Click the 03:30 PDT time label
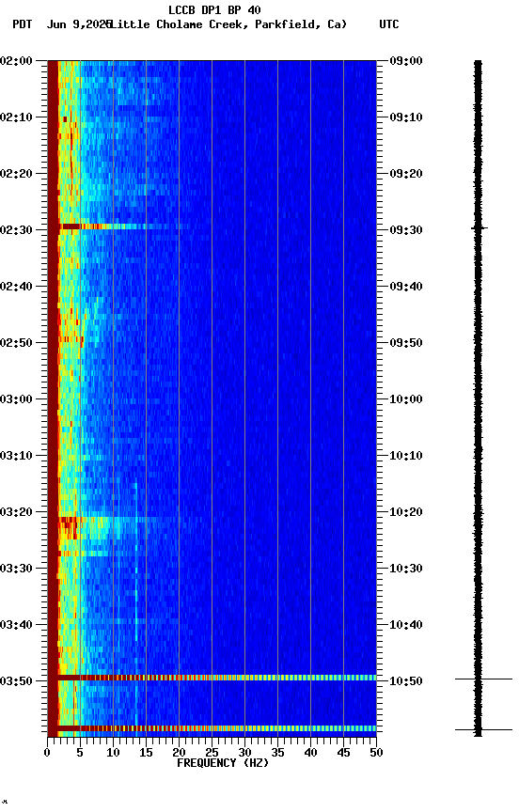 pos(16,569)
